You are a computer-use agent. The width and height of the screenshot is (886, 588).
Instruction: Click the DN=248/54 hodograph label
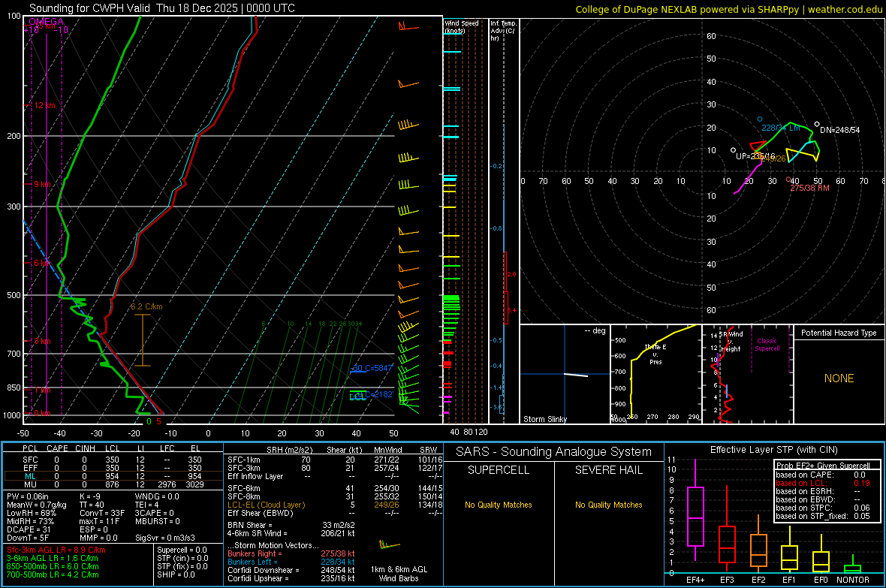839,130
